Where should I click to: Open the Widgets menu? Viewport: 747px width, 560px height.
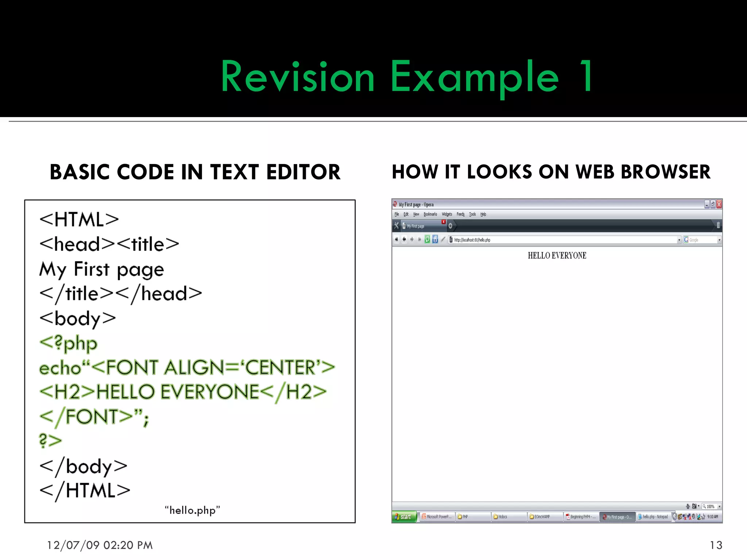[x=447, y=214]
